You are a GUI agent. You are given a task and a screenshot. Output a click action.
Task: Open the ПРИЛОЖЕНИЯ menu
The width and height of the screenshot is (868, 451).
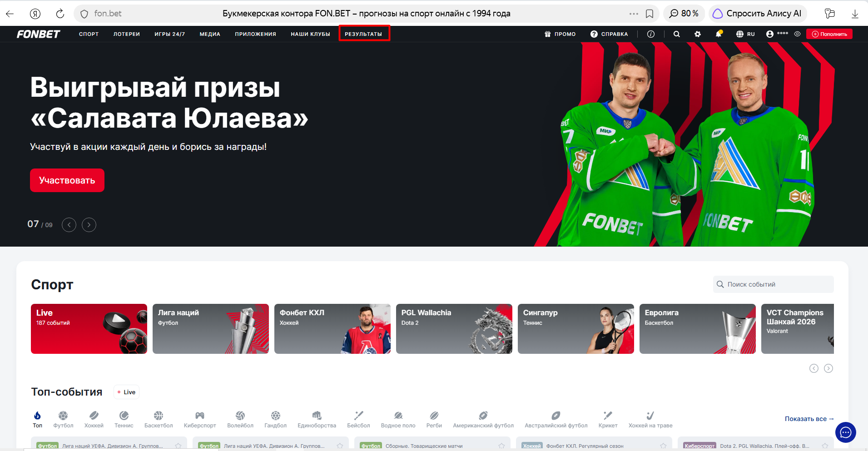256,34
